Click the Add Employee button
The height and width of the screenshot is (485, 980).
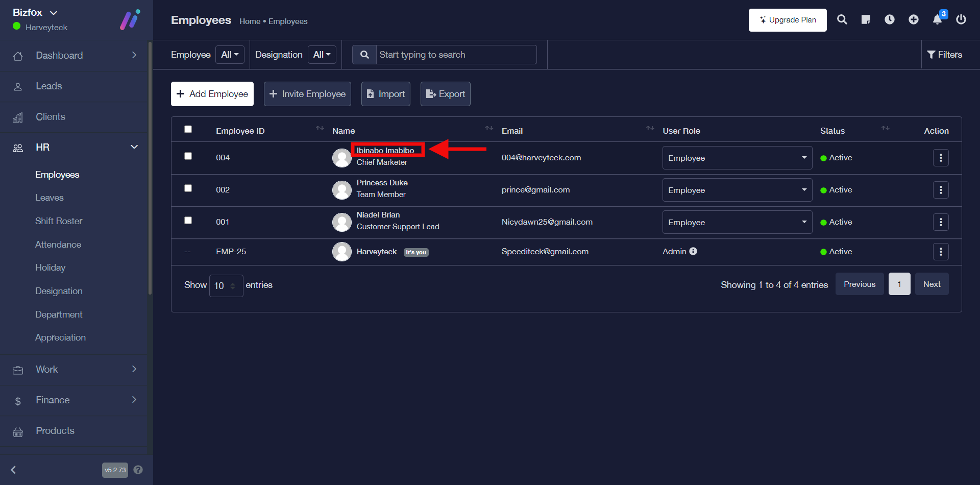coord(212,94)
